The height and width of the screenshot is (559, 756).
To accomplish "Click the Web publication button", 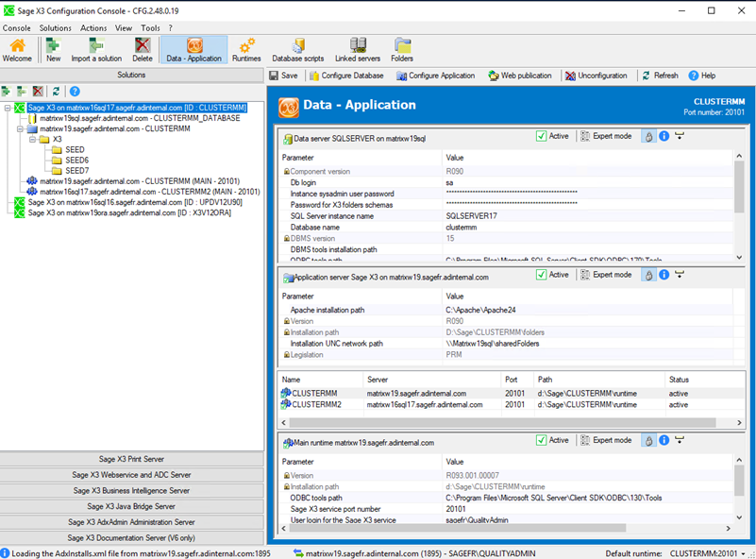I will [x=519, y=76].
